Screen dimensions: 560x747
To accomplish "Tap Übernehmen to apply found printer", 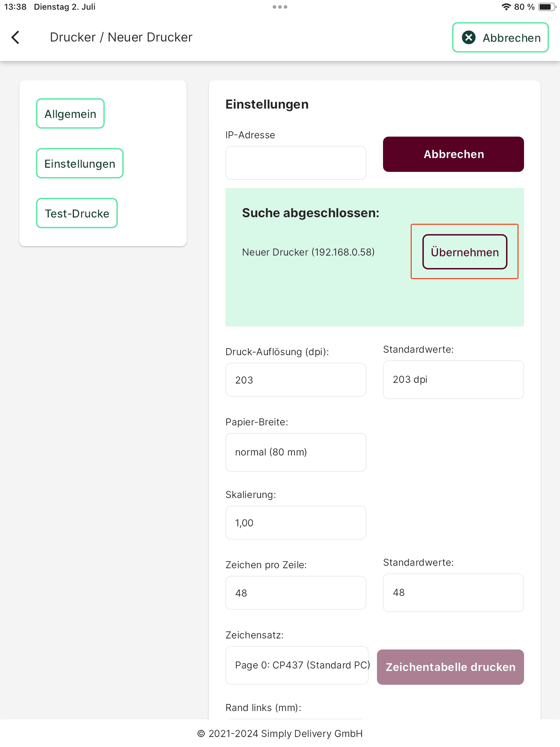I will (465, 252).
